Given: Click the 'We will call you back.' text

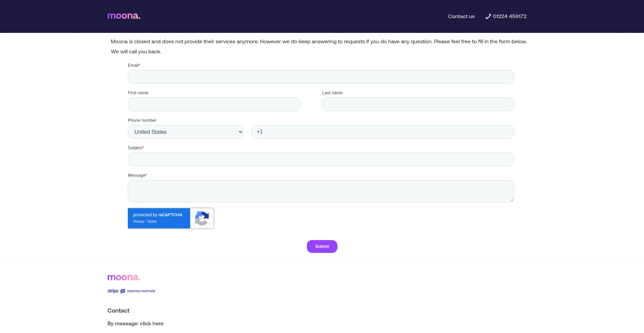Looking at the screenshot, I should pyautogui.click(x=136, y=52).
